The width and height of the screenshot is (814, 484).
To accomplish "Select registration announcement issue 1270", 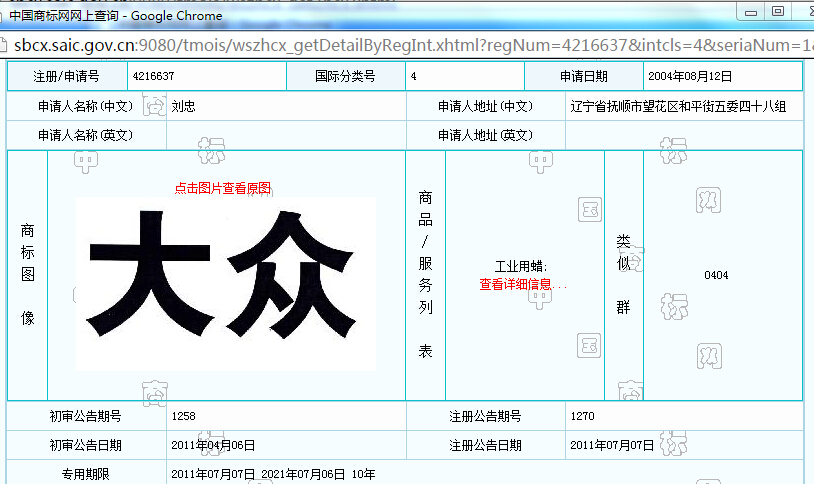I will coord(582,416).
